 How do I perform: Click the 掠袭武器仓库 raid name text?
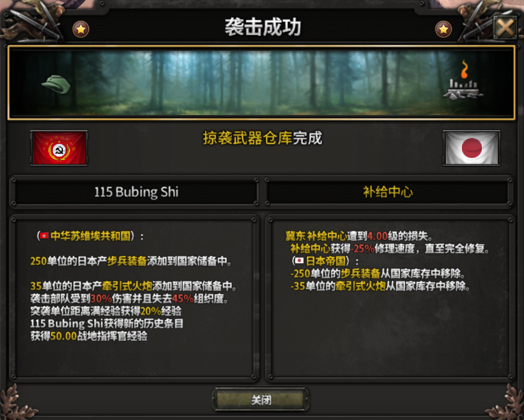(248, 138)
